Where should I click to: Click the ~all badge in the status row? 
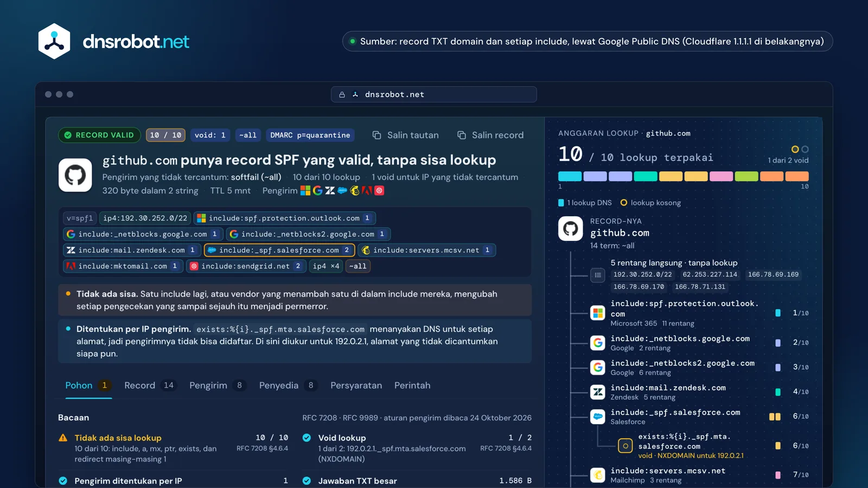point(248,135)
